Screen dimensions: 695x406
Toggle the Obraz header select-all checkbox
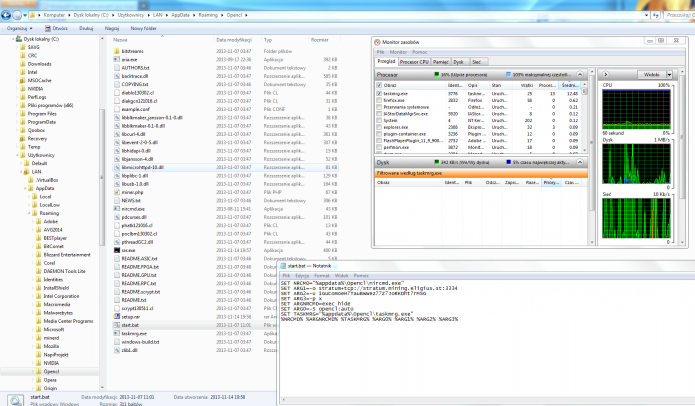pyautogui.click(x=379, y=85)
